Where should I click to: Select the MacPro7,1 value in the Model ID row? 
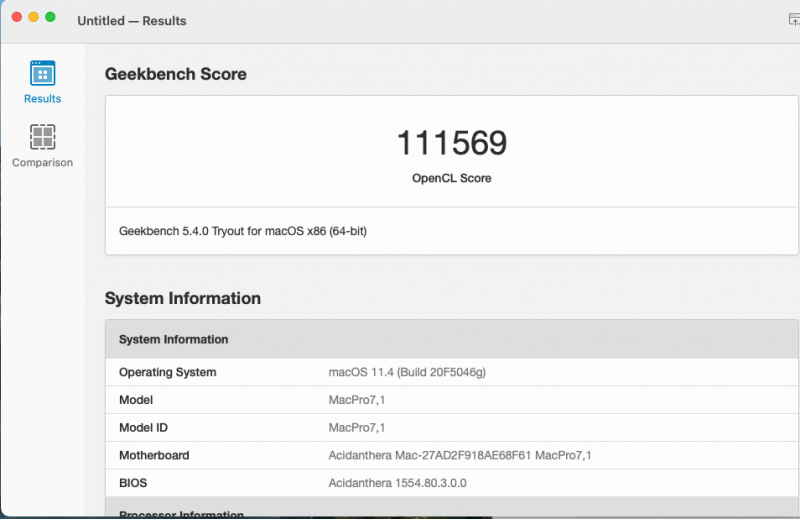(x=357, y=428)
